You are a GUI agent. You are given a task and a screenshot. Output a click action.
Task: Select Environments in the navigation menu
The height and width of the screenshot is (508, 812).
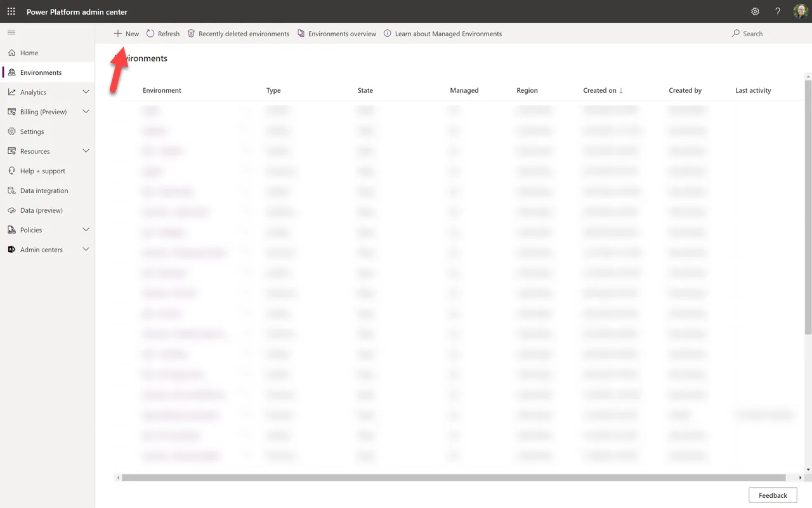[40, 72]
